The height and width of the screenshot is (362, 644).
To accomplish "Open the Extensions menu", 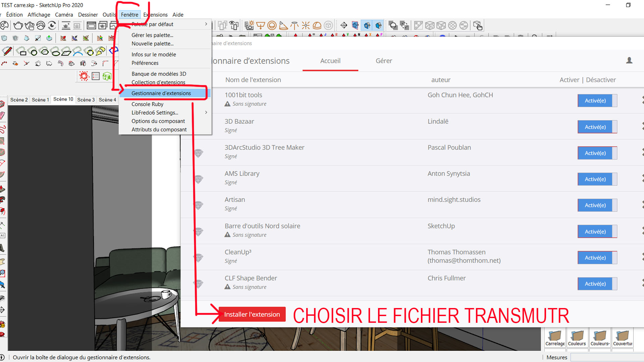I will pyautogui.click(x=155, y=15).
